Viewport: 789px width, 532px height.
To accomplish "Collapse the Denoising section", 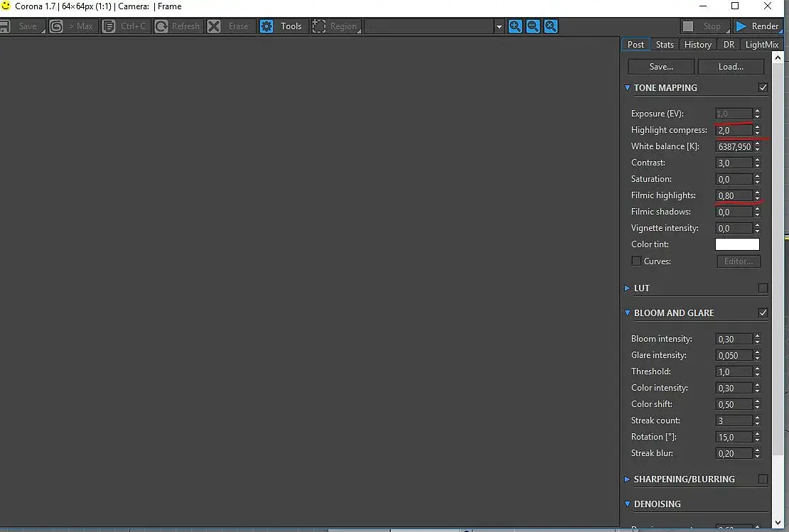I will (627, 504).
